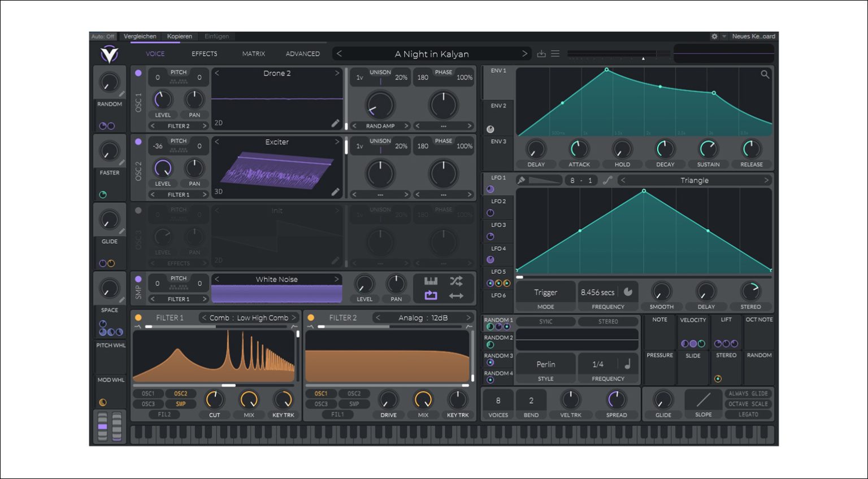Open the wavetable editor pencil for Drone 2
The height and width of the screenshot is (479, 868).
coord(336,123)
